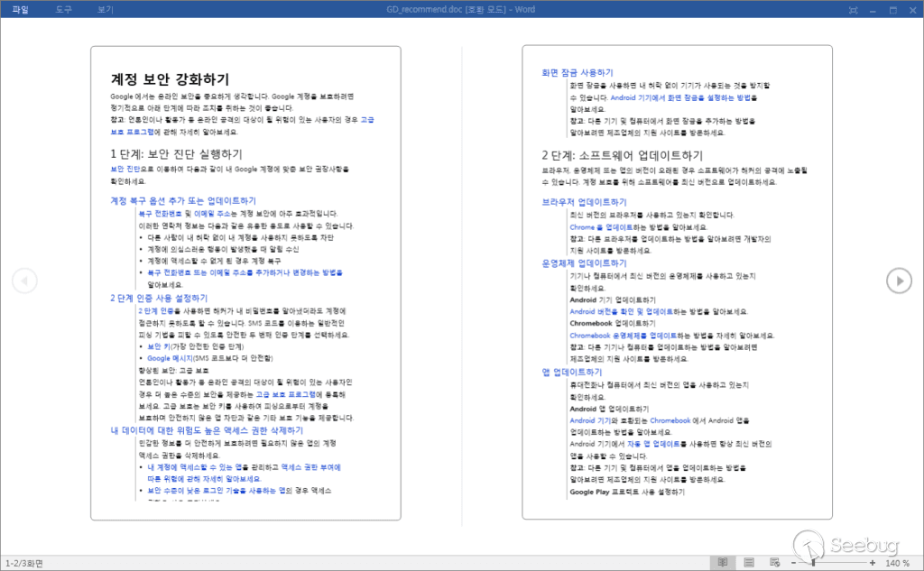The width and height of the screenshot is (924, 571).
Task: Click the auto-hide reading toolbar icon
Action: [854, 9]
